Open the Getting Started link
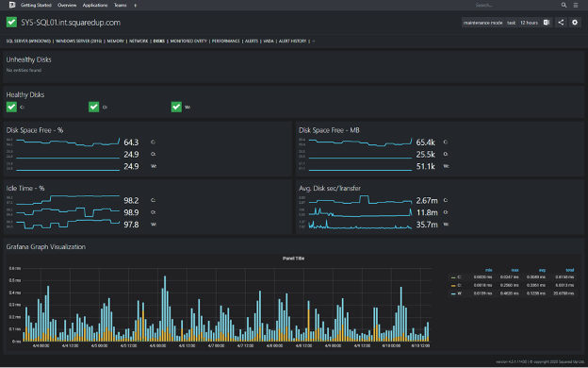The height and width of the screenshot is (368, 588). pyautogui.click(x=36, y=6)
